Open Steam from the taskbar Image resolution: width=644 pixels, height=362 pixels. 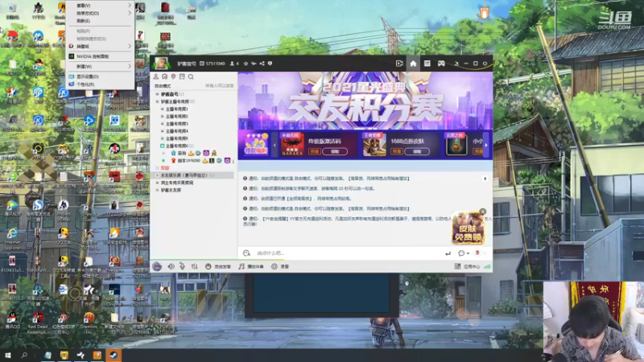pos(114,355)
